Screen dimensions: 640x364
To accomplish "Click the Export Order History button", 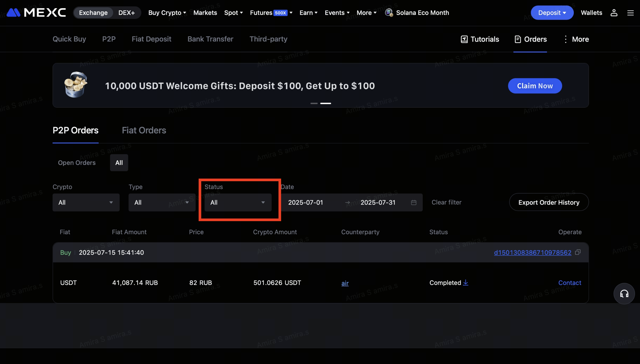I will pos(549,202).
